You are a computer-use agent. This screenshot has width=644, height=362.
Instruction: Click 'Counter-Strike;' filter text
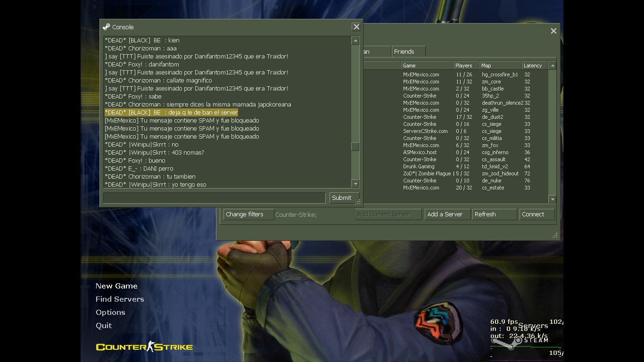coord(296,215)
